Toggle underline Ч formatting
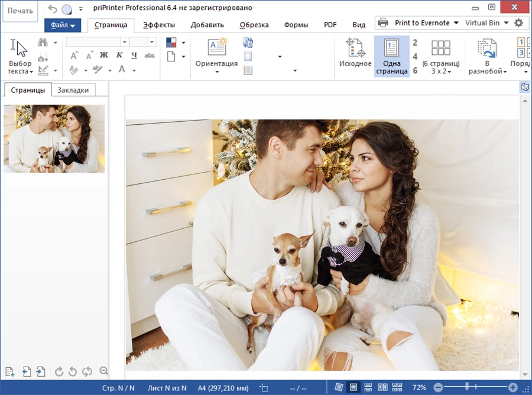The image size is (532, 395). [134, 55]
